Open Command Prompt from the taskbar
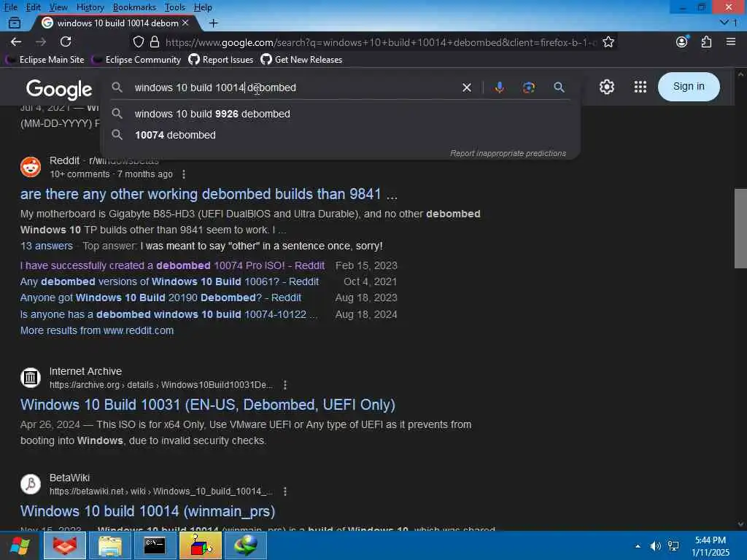The width and height of the screenshot is (747, 560). tap(155, 545)
